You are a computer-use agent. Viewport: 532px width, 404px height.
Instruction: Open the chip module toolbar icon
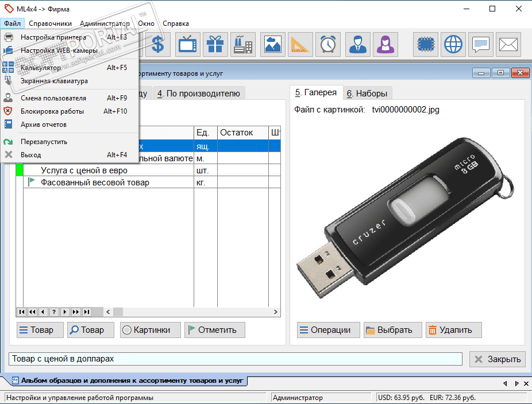tap(426, 44)
